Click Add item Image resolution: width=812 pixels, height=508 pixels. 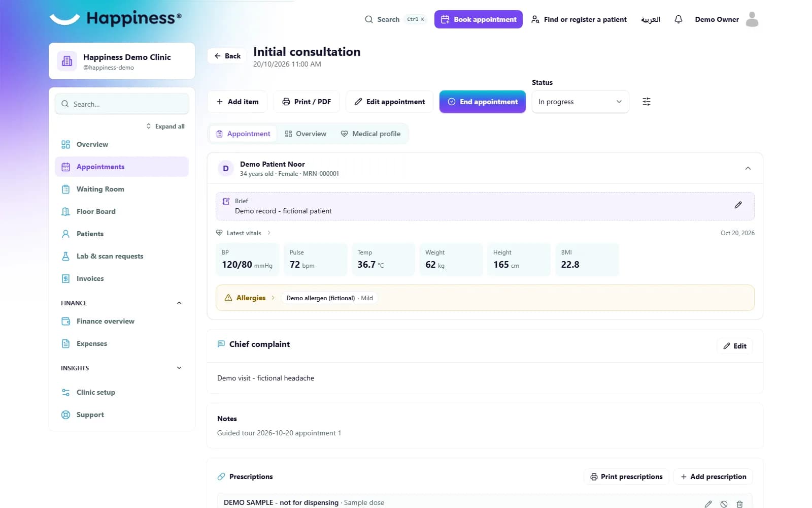click(x=238, y=102)
